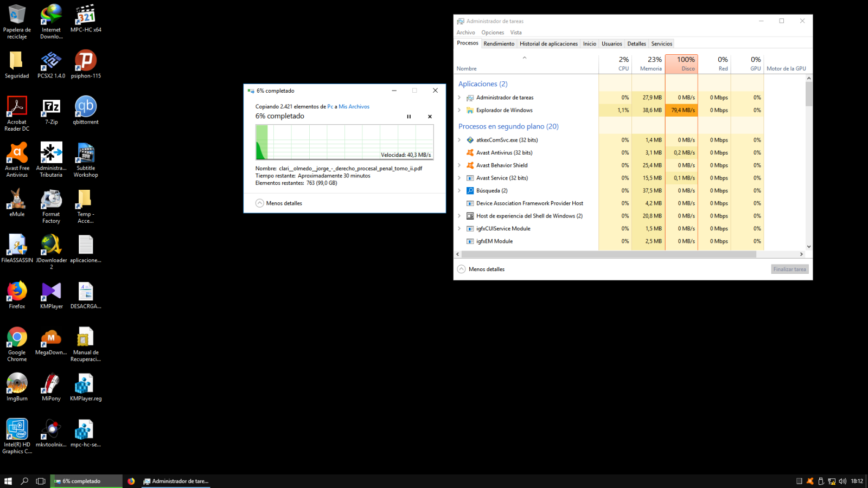
Task: Open the ImgBurn desktop icon
Action: (17, 384)
